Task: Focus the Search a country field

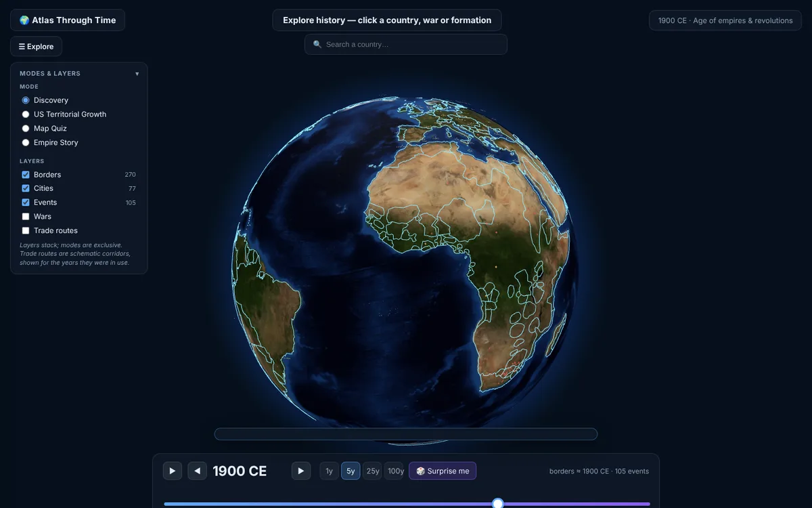Action: point(406,44)
